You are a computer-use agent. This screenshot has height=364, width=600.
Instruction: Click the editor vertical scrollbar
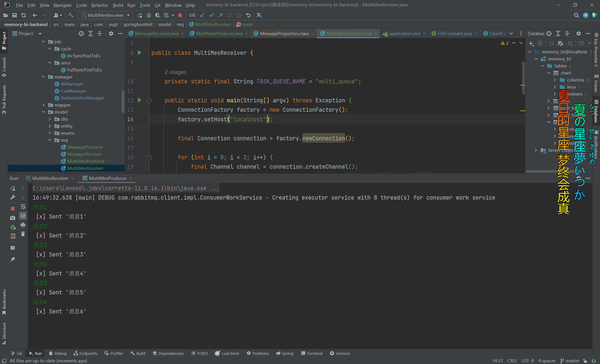523,78
